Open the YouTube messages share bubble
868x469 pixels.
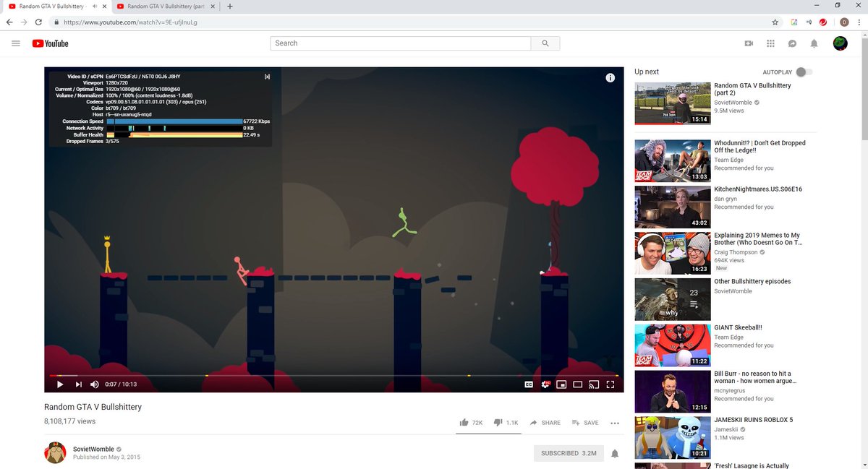pos(792,43)
